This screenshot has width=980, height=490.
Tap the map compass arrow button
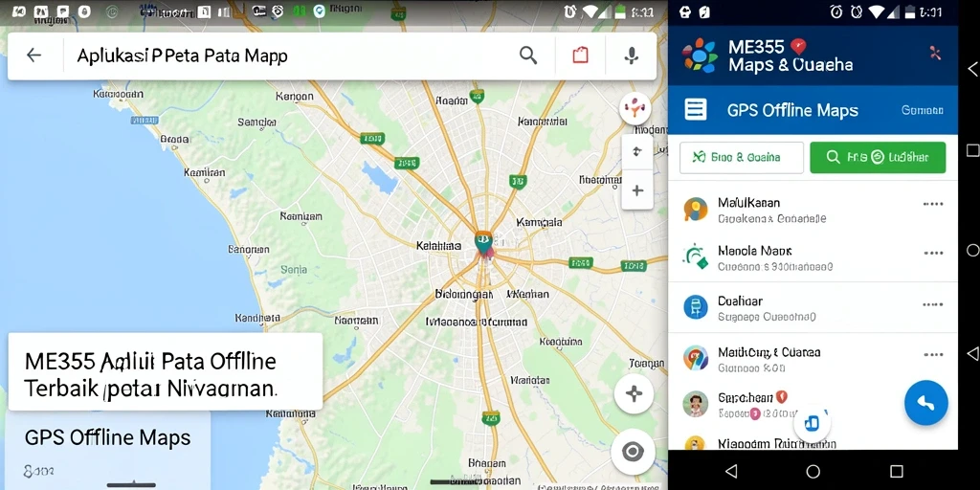point(636,151)
